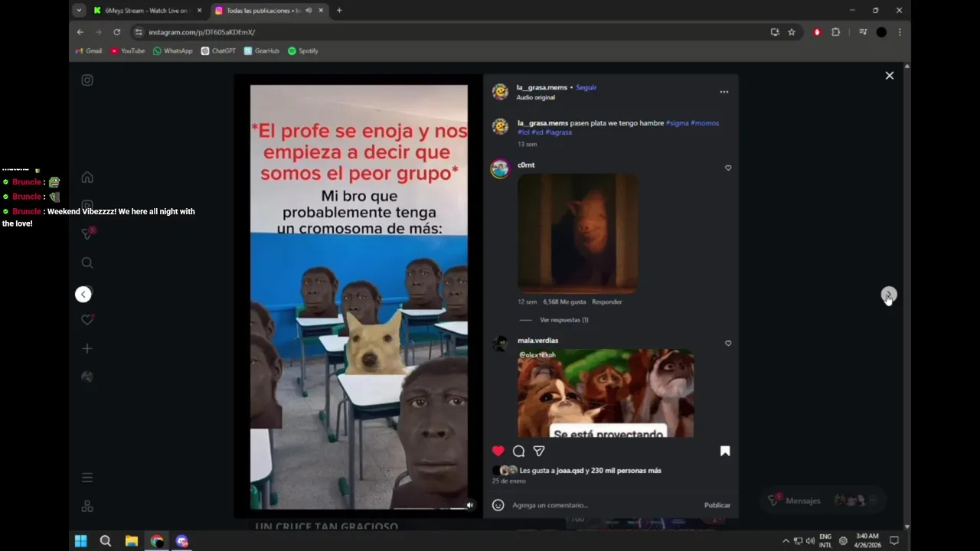
Task: Open the tab search dropdown arrow
Action: tap(79, 11)
